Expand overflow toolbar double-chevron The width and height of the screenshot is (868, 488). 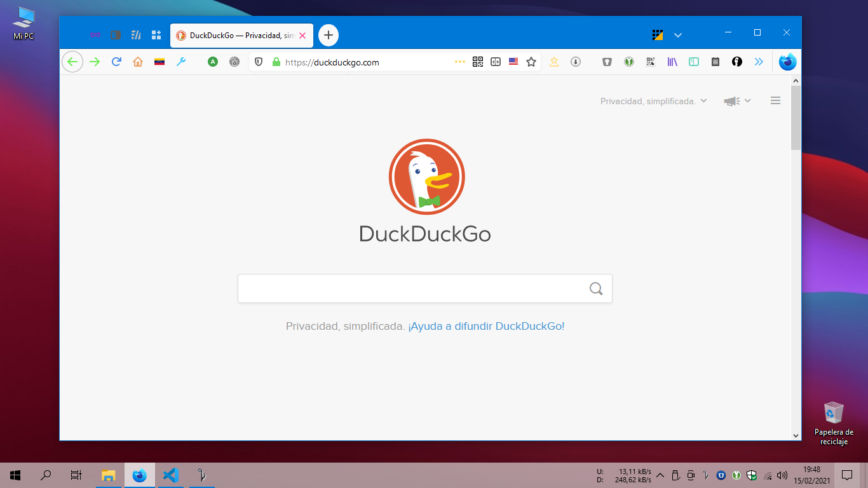(759, 62)
